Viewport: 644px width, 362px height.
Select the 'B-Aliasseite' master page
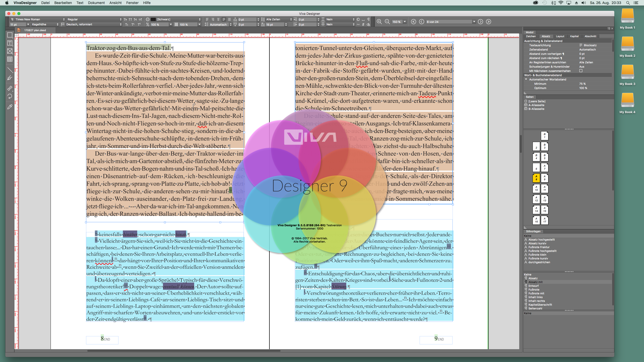[x=536, y=109]
